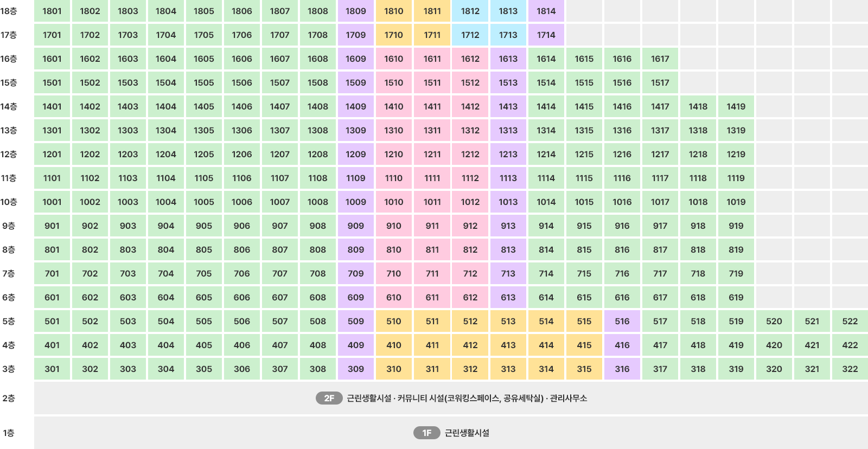This screenshot has width=868, height=449.
Task: Choose unit 1008
Action: point(318,202)
